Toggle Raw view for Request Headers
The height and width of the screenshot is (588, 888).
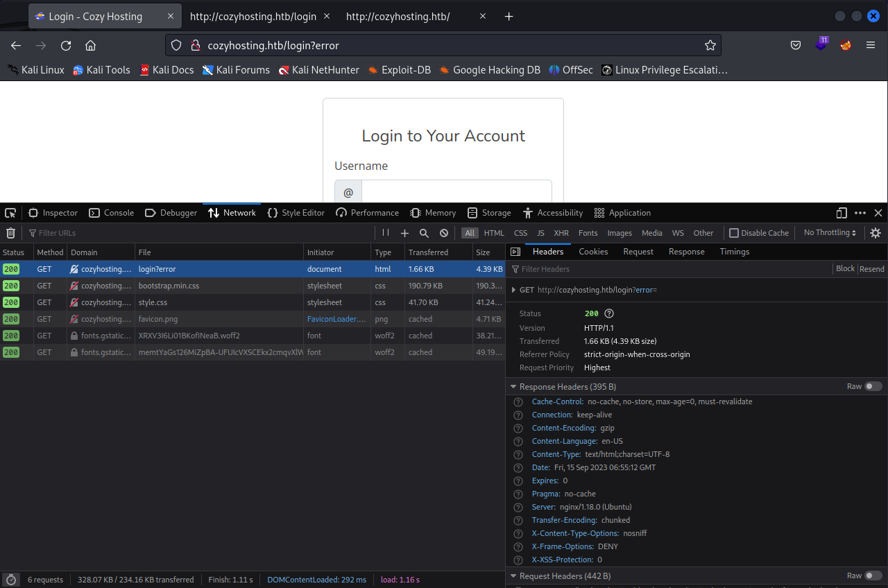pyautogui.click(x=873, y=576)
